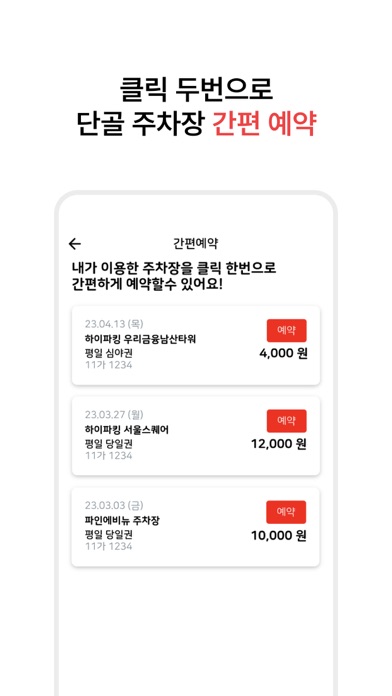Image resolution: width=392 pixels, height=696 pixels.
Task: Open the 하이파킹 서울스퀘어 parking card
Action: [196, 436]
